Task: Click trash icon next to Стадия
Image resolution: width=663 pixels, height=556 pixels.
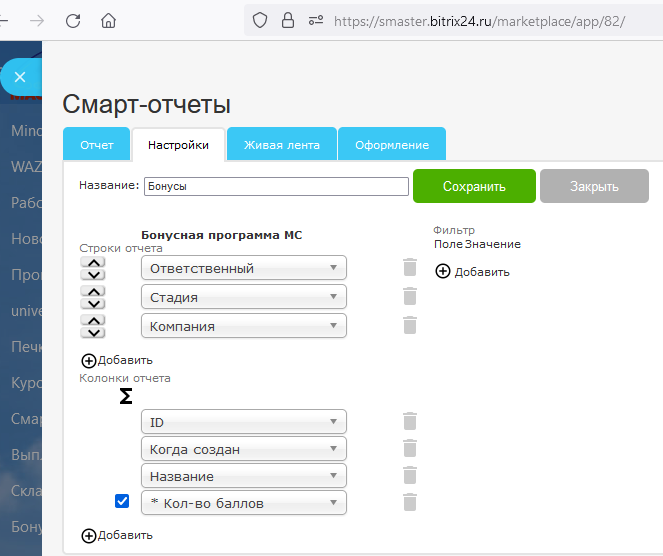Action: 409,297
